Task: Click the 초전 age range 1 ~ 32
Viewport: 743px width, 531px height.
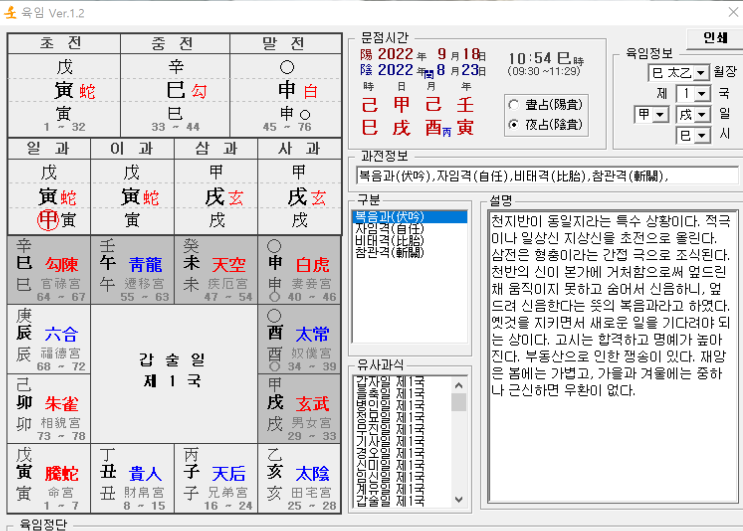Action: click(x=64, y=127)
